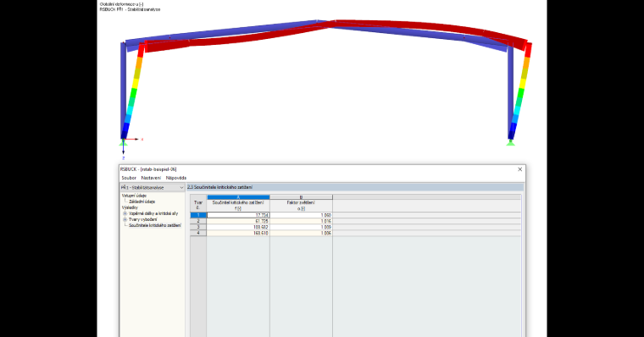Click magnification factor cell 1.060

301,215
